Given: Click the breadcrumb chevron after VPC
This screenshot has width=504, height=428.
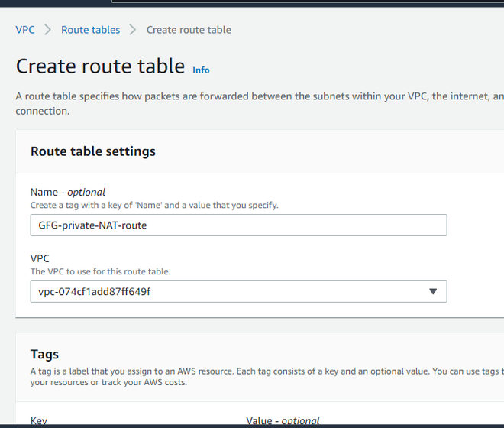Looking at the screenshot, I should pos(47,30).
